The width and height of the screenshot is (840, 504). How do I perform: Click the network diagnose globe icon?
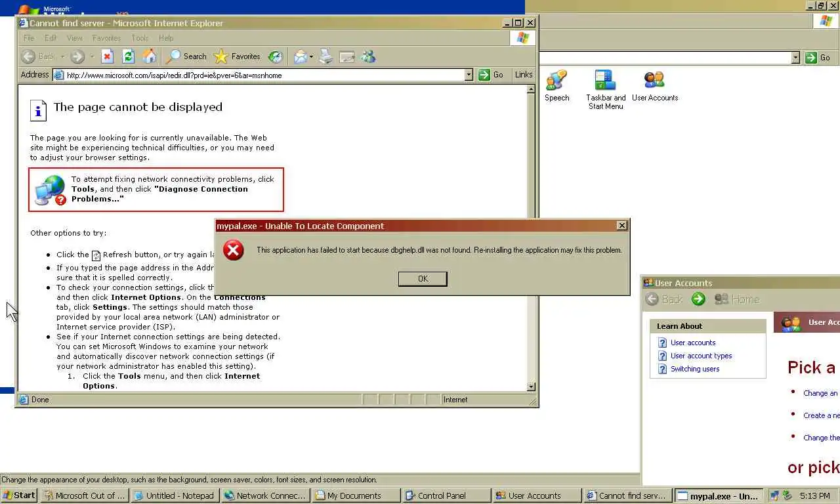tap(51, 190)
